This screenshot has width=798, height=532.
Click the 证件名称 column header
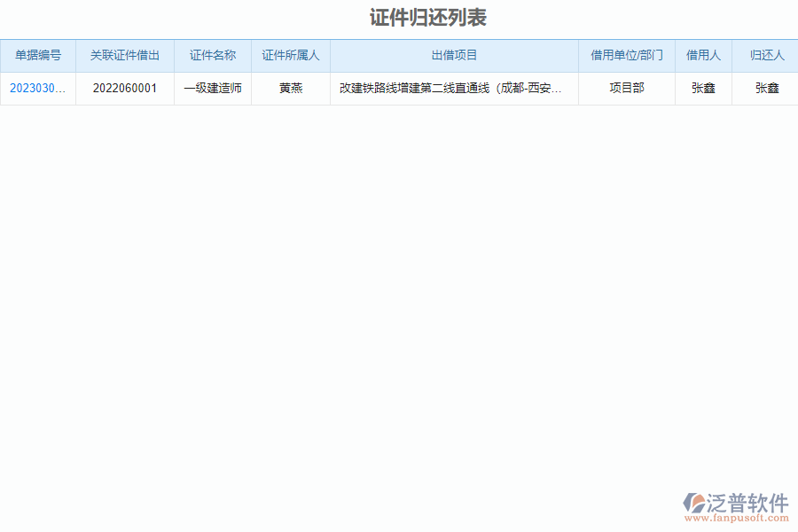213,55
